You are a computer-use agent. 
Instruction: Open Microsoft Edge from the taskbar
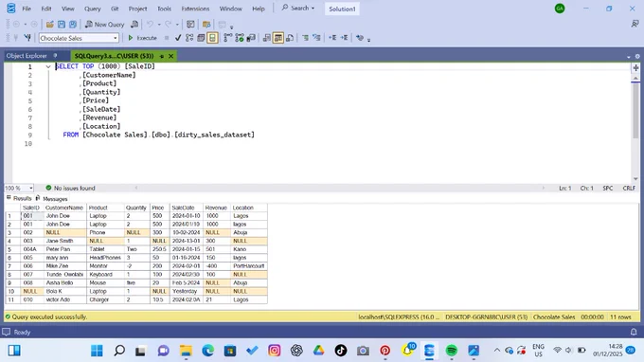point(207,351)
